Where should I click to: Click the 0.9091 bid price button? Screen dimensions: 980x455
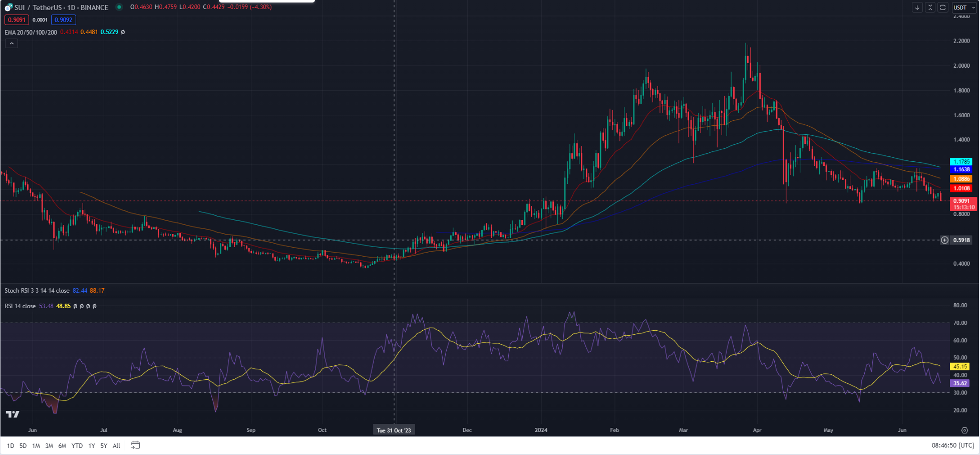point(17,20)
